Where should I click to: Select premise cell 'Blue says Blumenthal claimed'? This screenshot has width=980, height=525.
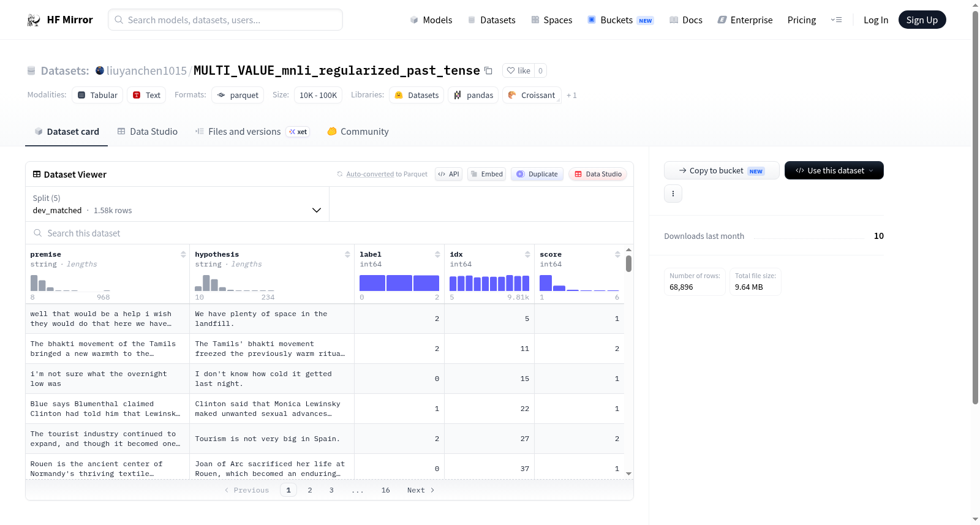point(107,409)
